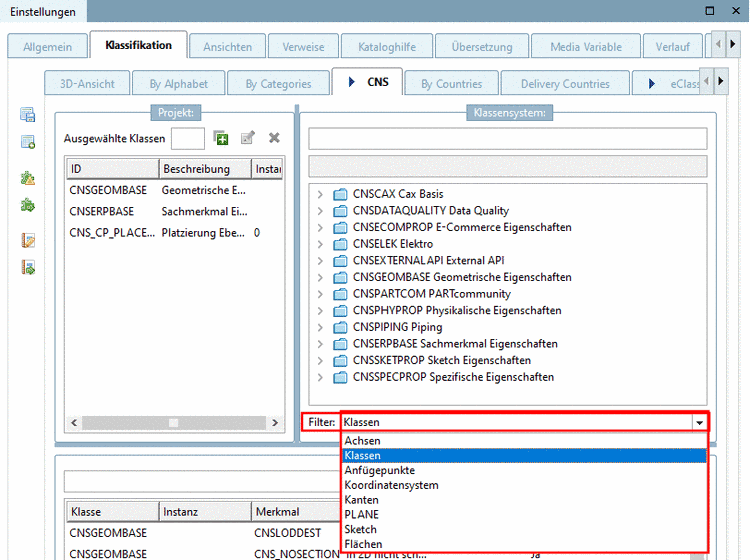Viewport: 750px width, 560px height.
Task: Expand CNSERPBASE Sachmerkmal Eigenschaften node
Action: click(320, 344)
